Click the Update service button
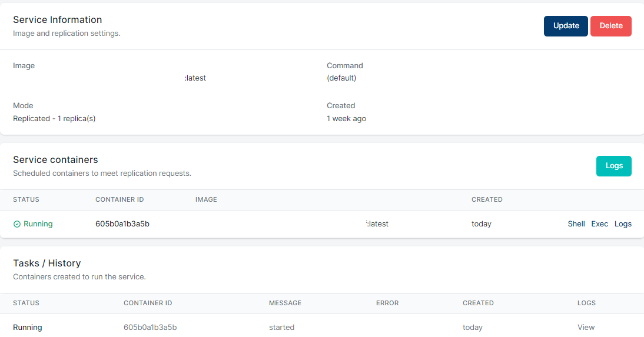644x337 pixels. 566,26
